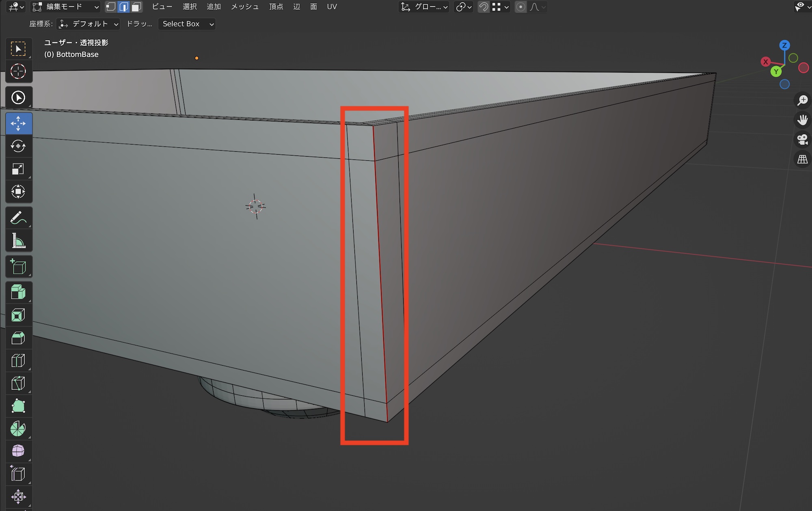Switch to face select mode
Viewport: 812px width, 511px height.
(x=137, y=7)
